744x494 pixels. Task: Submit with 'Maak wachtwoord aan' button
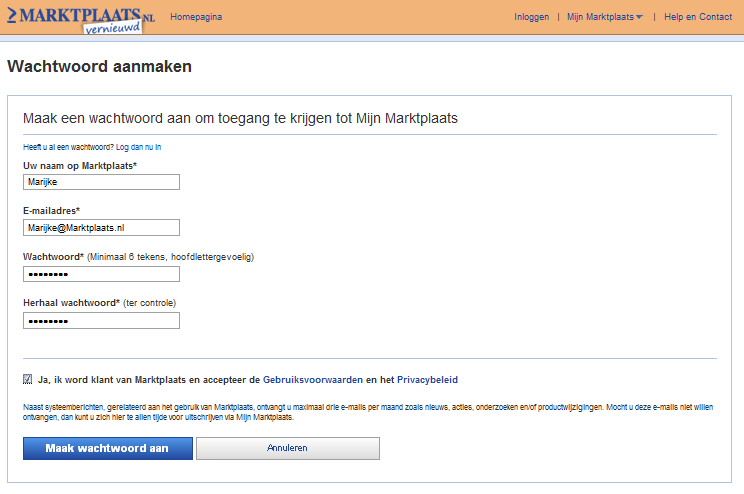108,448
